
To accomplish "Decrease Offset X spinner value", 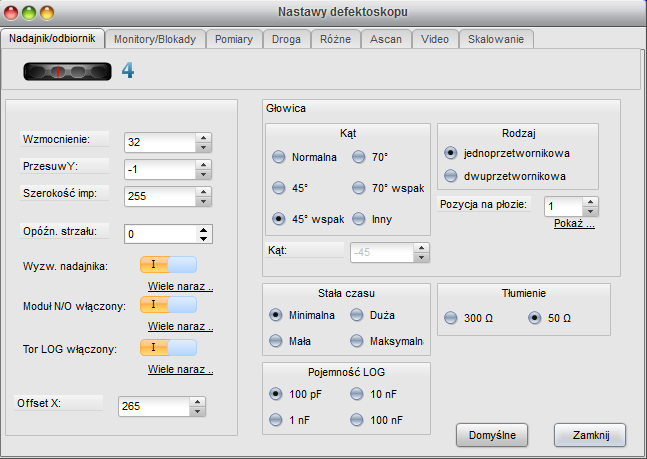I will (x=198, y=411).
